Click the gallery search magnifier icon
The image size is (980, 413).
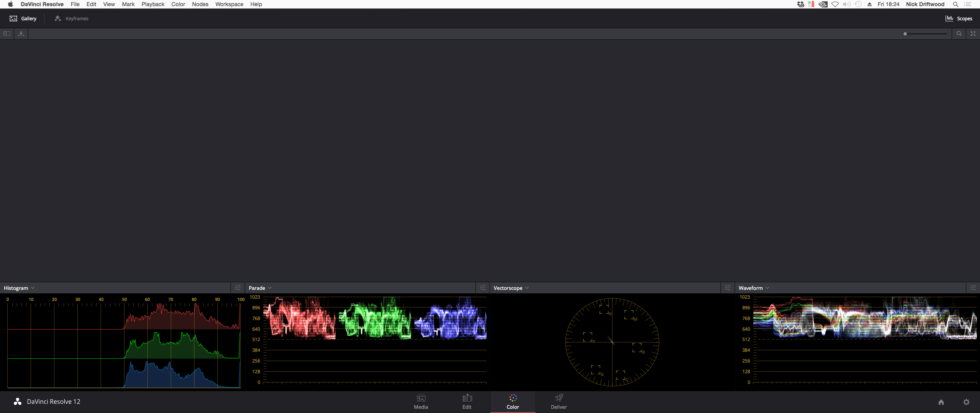click(959, 34)
